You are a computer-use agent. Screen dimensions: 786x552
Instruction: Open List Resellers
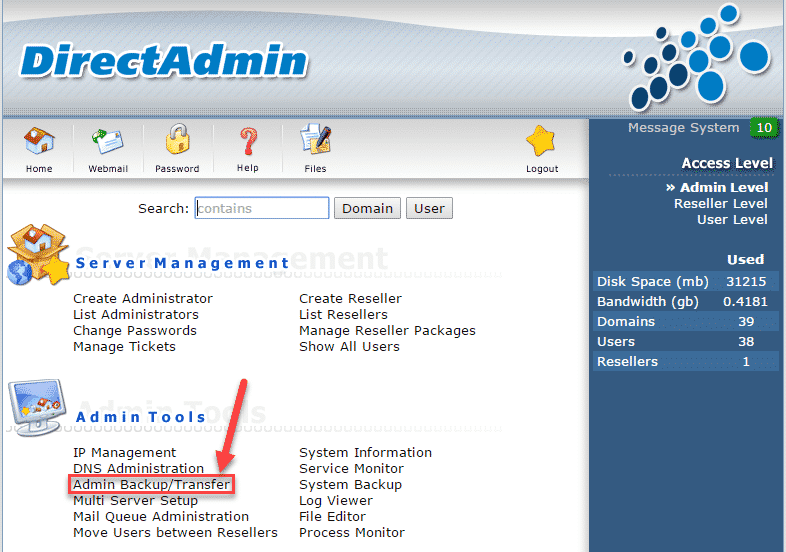click(343, 314)
